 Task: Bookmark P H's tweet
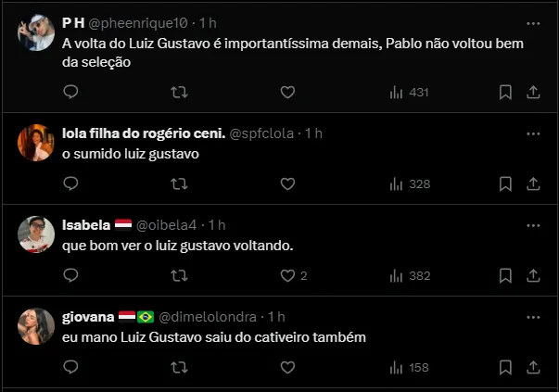tap(505, 92)
